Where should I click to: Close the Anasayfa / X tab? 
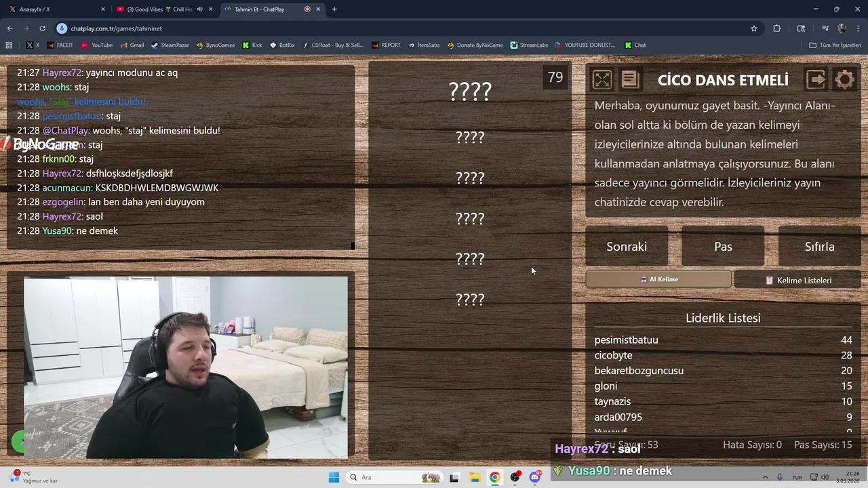(x=103, y=9)
